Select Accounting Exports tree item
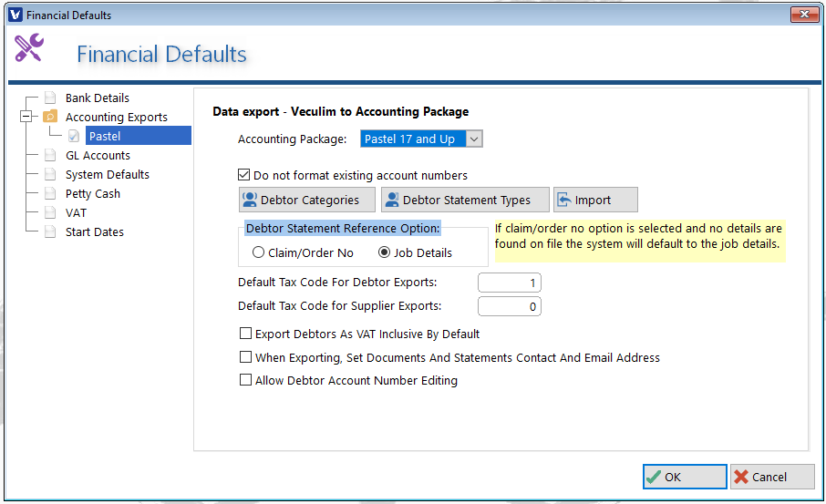The height and width of the screenshot is (504, 826). 117,117
